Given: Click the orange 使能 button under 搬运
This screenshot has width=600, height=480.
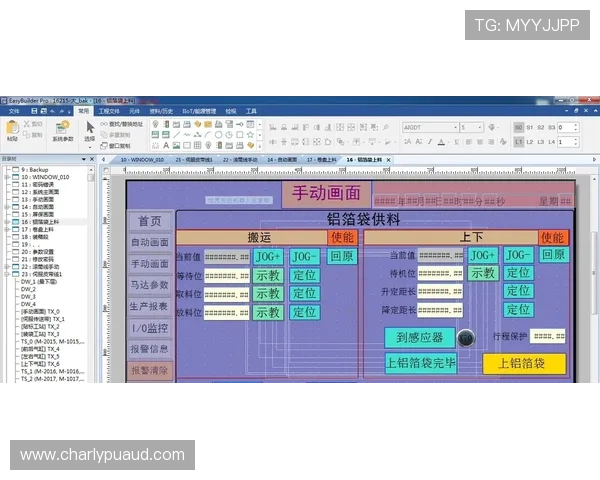Looking at the screenshot, I should click(342, 237).
